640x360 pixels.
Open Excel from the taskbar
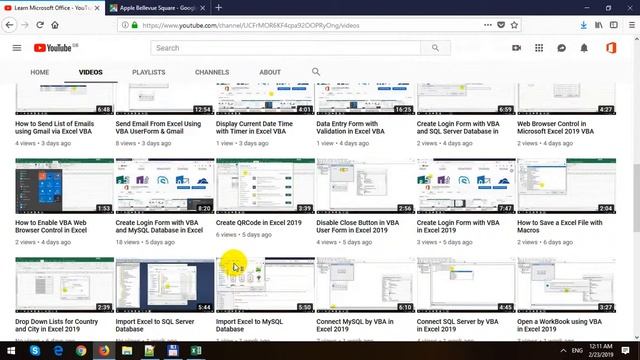[196, 351]
